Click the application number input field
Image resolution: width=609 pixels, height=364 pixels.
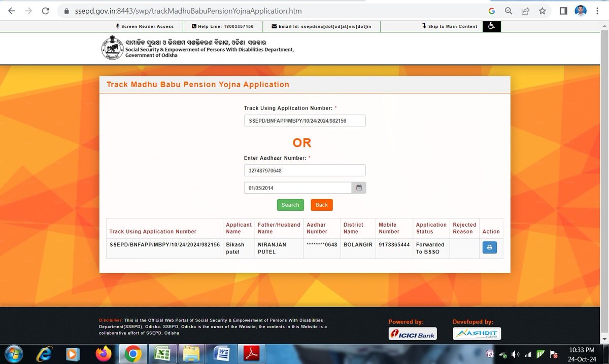point(304,121)
